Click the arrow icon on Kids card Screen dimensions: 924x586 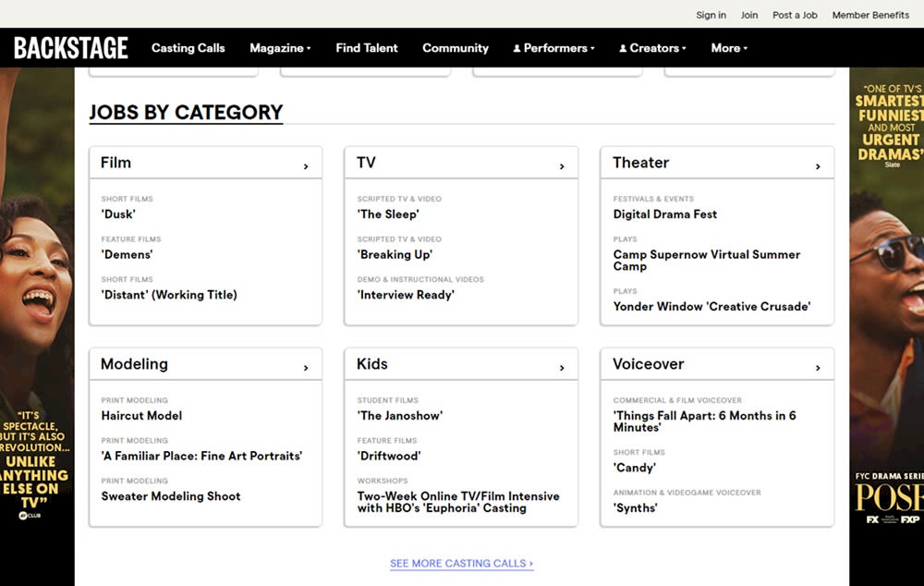(x=562, y=368)
